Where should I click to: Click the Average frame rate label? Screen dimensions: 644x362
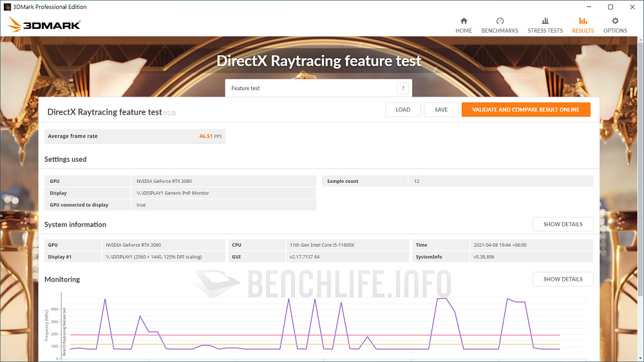73,136
